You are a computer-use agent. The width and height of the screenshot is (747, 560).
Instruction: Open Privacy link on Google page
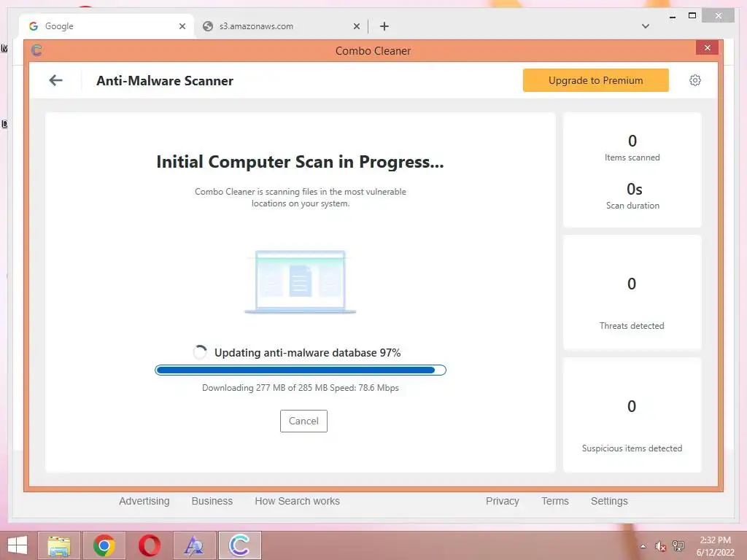(x=502, y=501)
